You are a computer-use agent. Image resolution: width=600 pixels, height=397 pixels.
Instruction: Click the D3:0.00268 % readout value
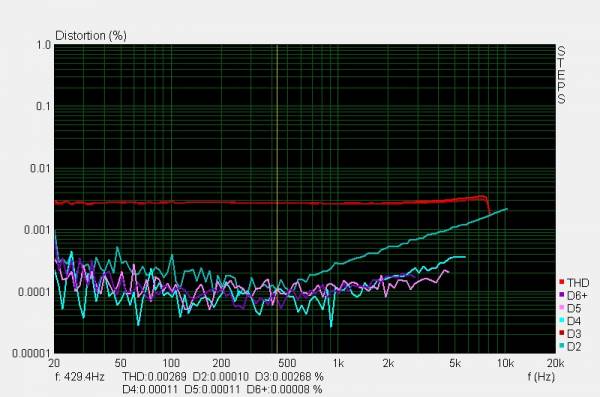[289, 377]
